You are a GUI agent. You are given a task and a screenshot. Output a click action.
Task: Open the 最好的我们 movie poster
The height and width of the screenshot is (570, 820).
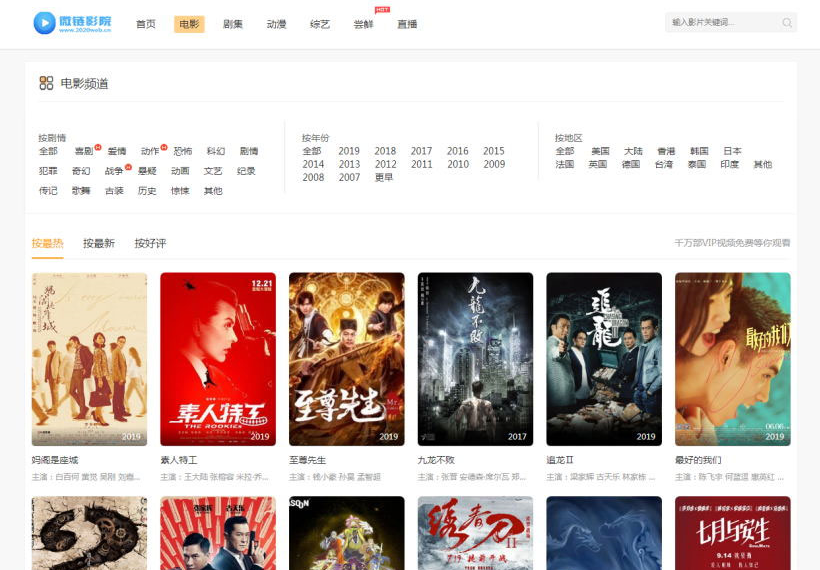pyautogui.click(x=732, y=358)
